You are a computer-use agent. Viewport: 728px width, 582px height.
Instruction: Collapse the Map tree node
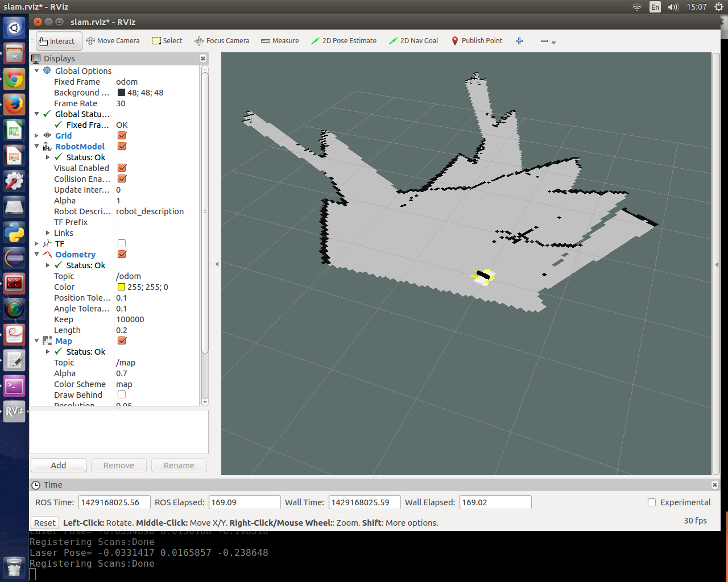pos(37,340)
